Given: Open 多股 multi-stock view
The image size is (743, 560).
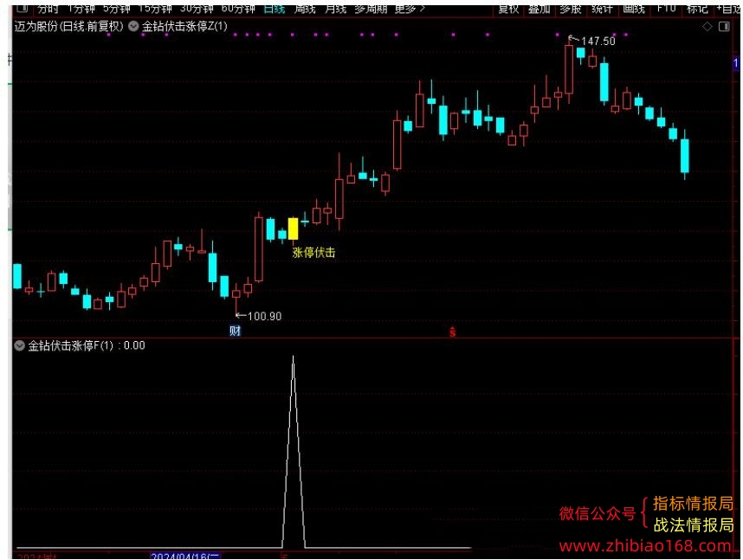Looking at the screenshot, I should click(x=571, y=9).
